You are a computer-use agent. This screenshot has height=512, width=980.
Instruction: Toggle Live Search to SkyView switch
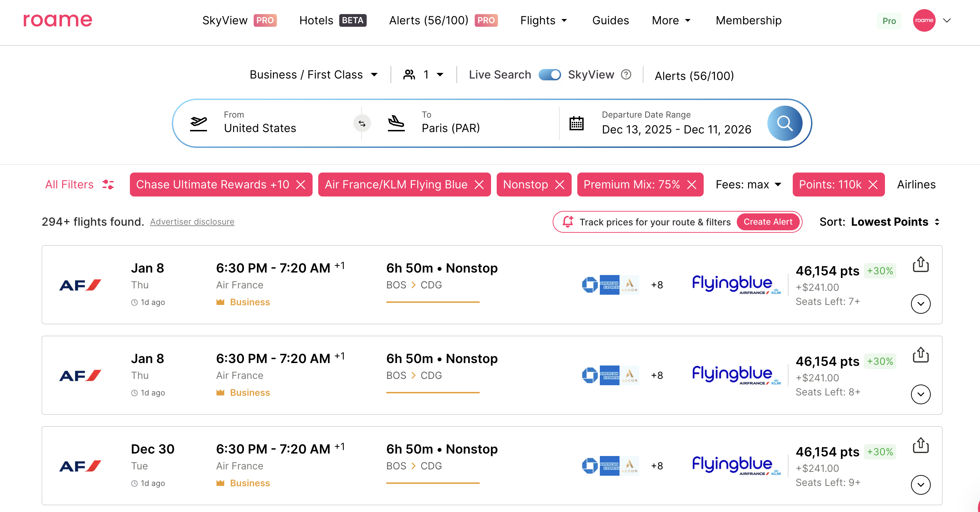point(549,75)
